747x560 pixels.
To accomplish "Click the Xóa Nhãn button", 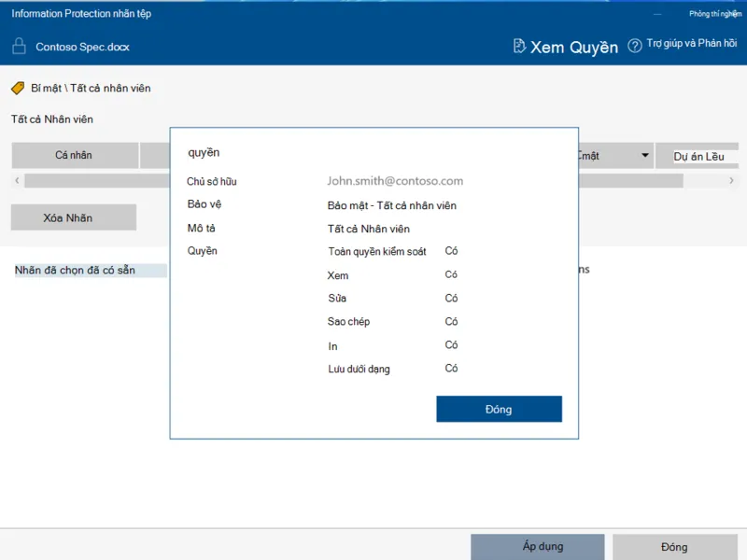I will point(74,217).
